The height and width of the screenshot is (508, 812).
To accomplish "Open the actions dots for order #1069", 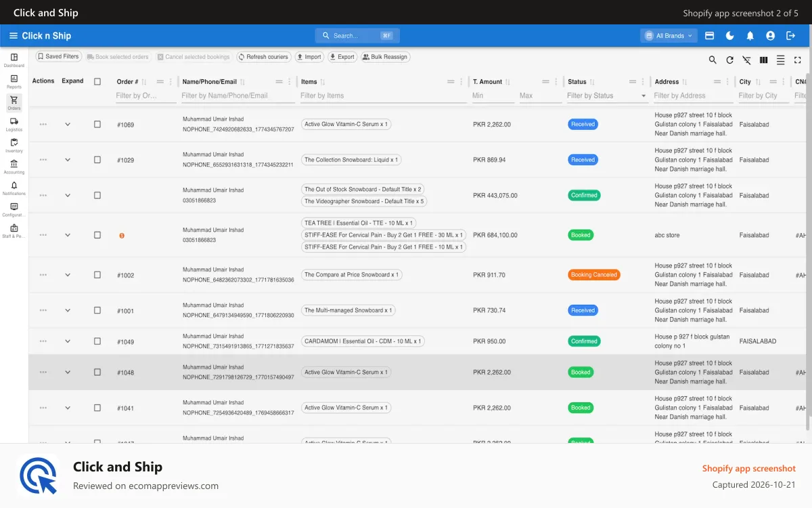I will coord(43,125).
